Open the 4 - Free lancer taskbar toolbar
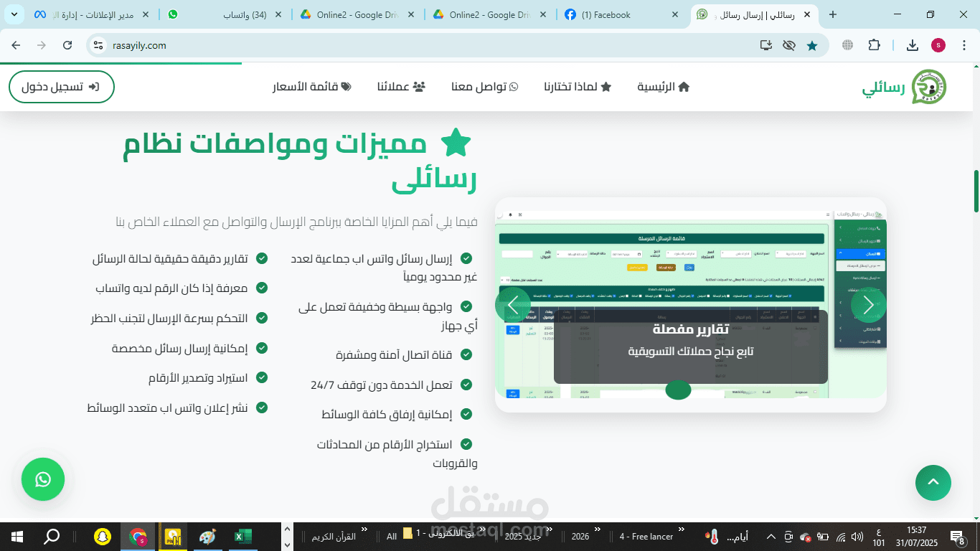The width and height of the screenshot is (980, 551). coord(646,537)
